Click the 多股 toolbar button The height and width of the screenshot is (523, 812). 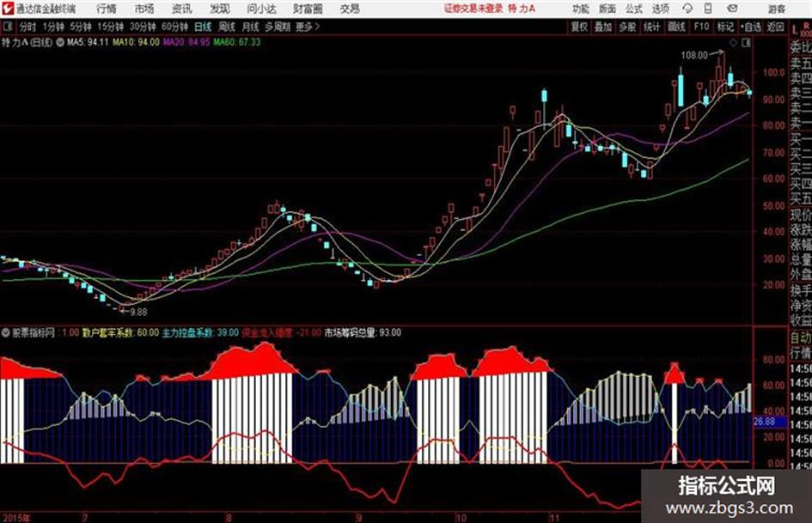click(x=627, y=27)
